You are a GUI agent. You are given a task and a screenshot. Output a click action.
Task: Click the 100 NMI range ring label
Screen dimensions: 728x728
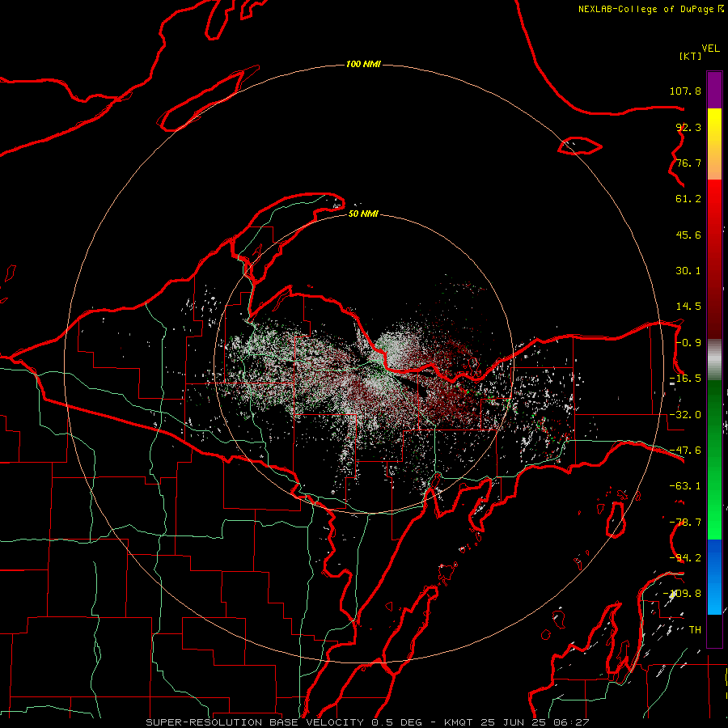point(363,64)
